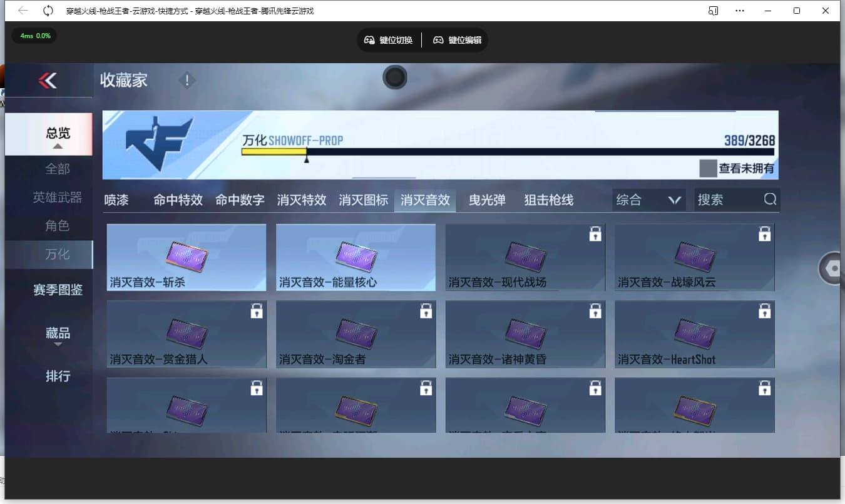The image size is (845, 504).
Task: Expand the 藏品 section arrow
Action: click(57, 345)
